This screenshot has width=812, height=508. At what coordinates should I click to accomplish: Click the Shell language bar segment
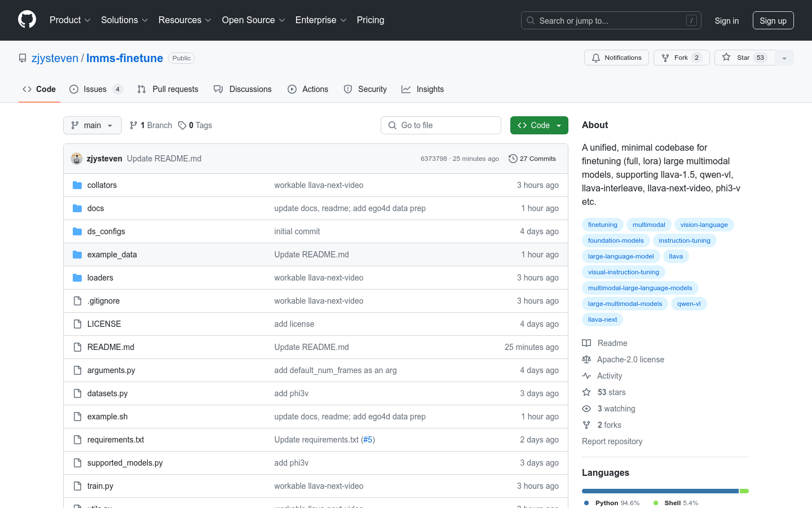(x=744, y=491)
